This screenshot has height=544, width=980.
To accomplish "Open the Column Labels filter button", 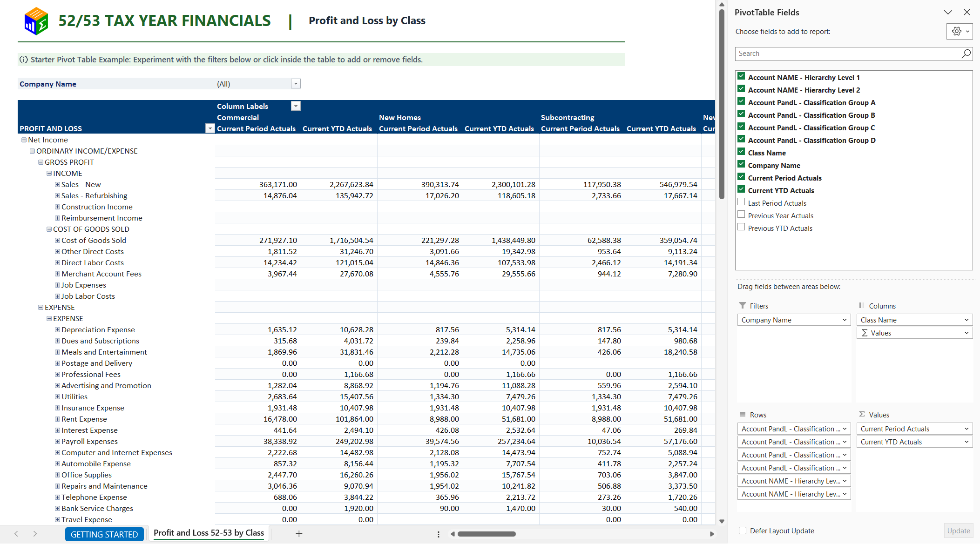I will click(x=296, y=106).
